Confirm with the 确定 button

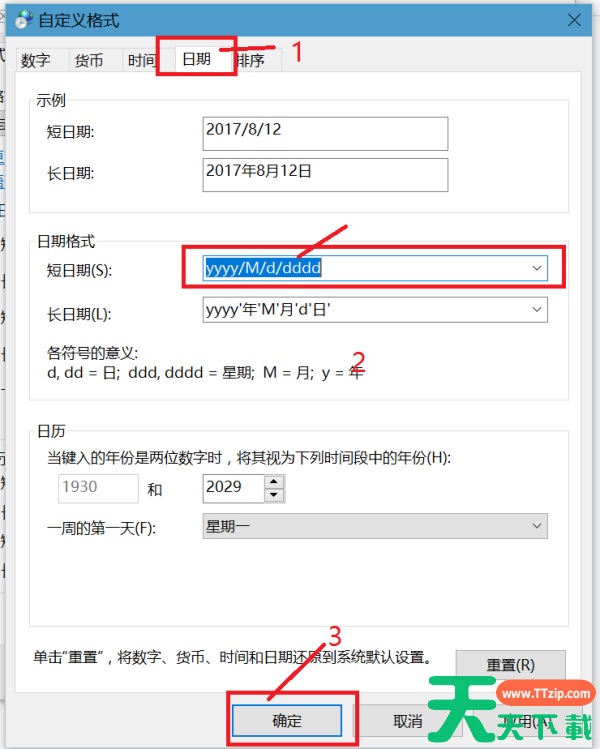pyautogui.click(x=287, y=720)
